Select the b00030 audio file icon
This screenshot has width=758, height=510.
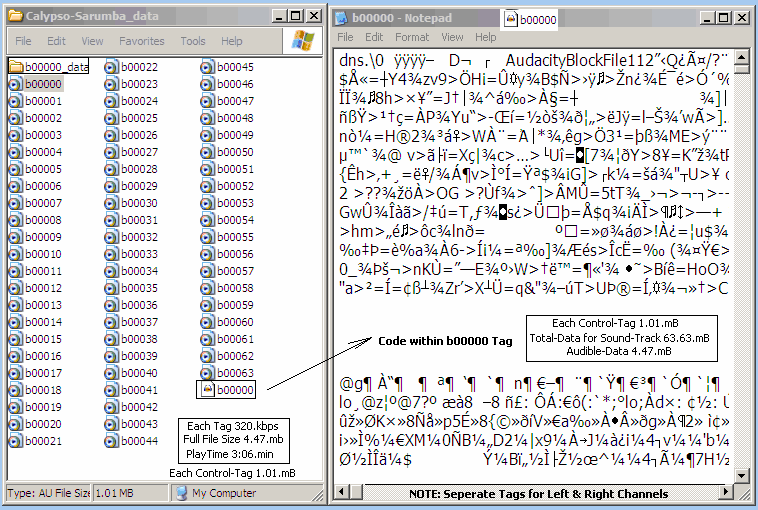tap(112, 203)
